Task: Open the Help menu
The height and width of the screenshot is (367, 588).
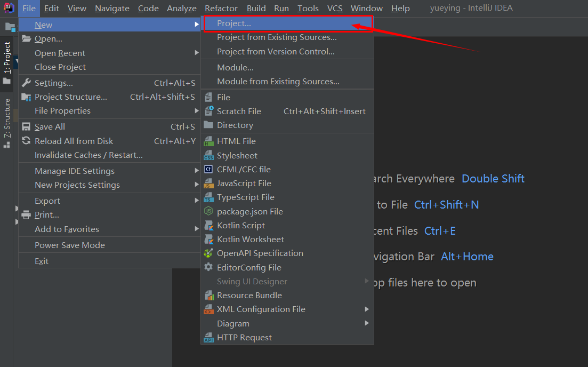Action: 400,8
